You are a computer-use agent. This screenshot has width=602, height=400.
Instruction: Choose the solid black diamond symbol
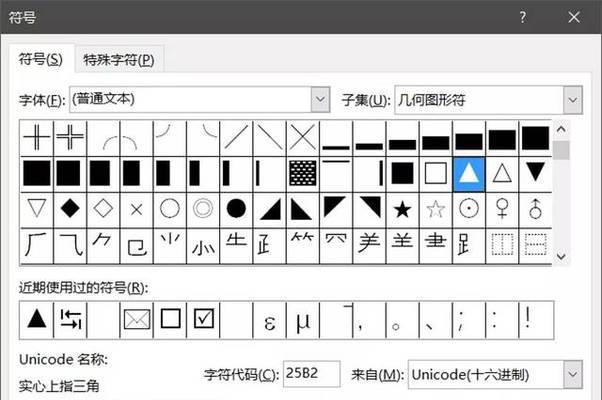(70, 210)
